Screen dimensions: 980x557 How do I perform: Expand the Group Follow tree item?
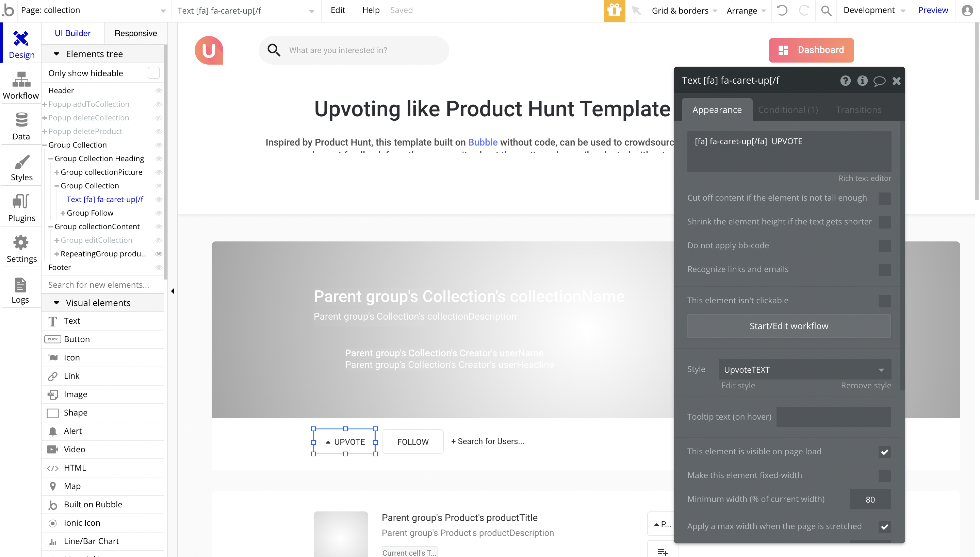(63, 213)
